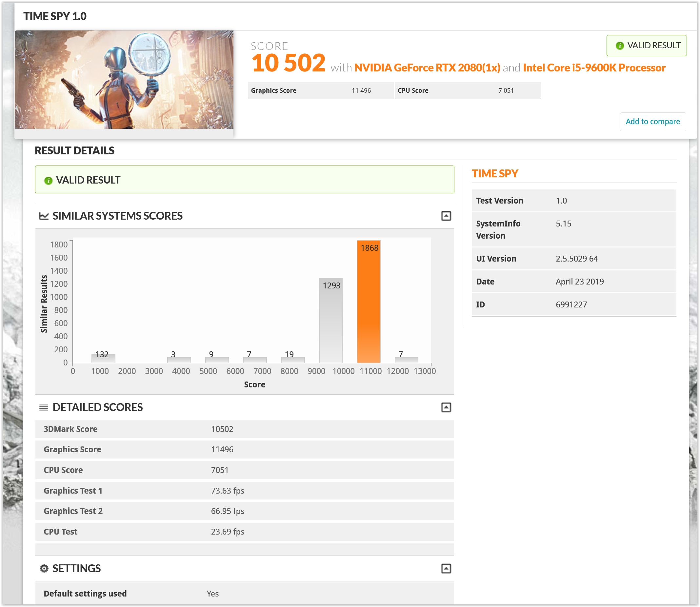Screen dimensions: 700x607
Task: Select the grey 1293 histogram bar
Action: click(331, 321)
